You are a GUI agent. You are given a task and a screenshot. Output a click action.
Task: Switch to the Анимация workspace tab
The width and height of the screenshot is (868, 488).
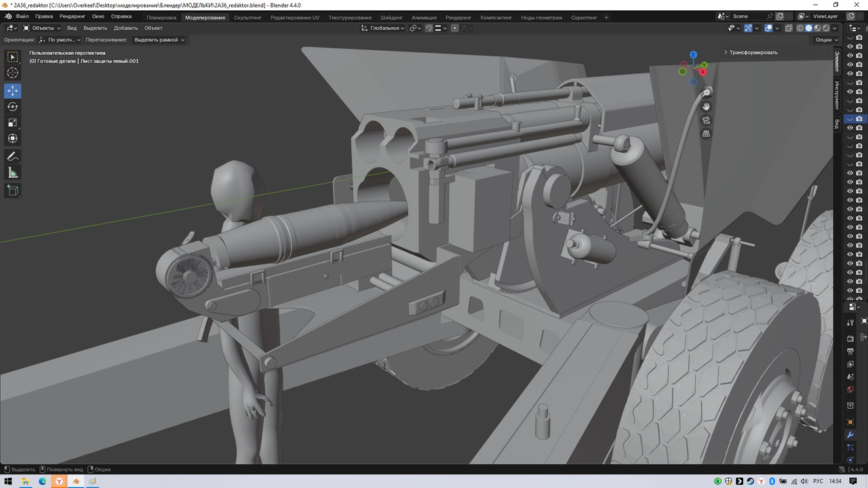click(x=424, y=17)
